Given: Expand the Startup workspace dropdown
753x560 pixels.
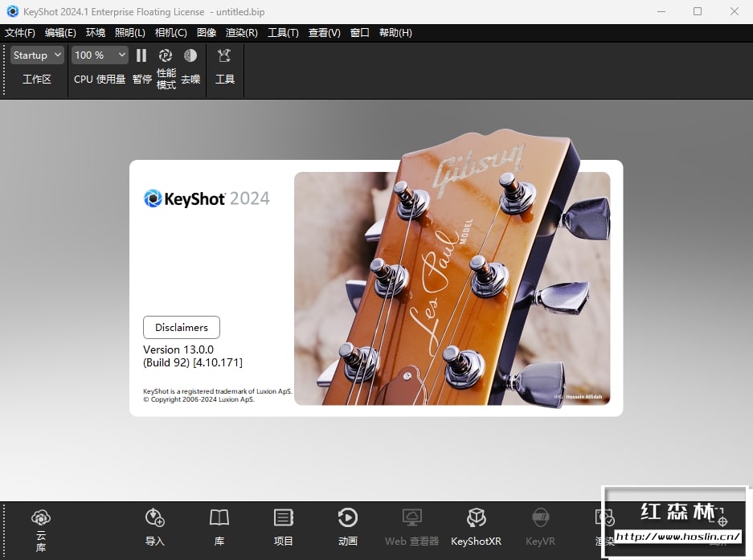Looking at the screenshot, I should point(37,55).
